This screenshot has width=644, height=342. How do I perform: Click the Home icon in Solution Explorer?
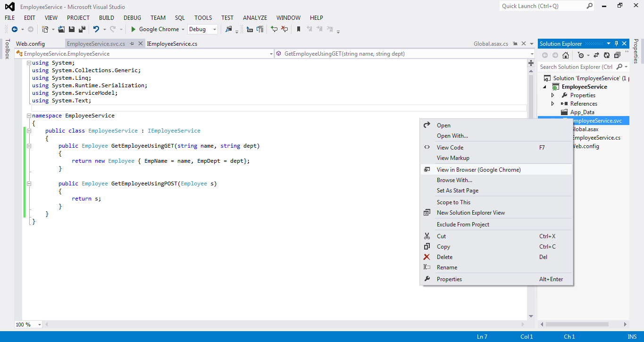tap(565, 55)
